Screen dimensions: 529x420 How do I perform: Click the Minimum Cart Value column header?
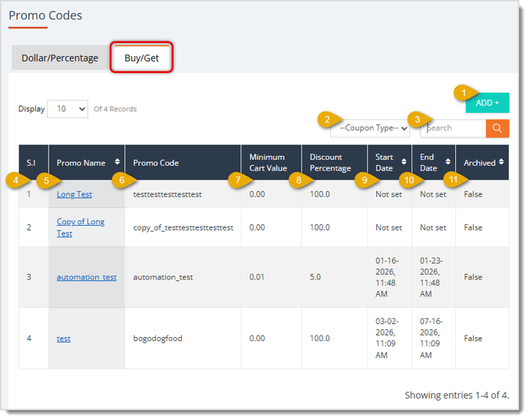pos(271,163)
